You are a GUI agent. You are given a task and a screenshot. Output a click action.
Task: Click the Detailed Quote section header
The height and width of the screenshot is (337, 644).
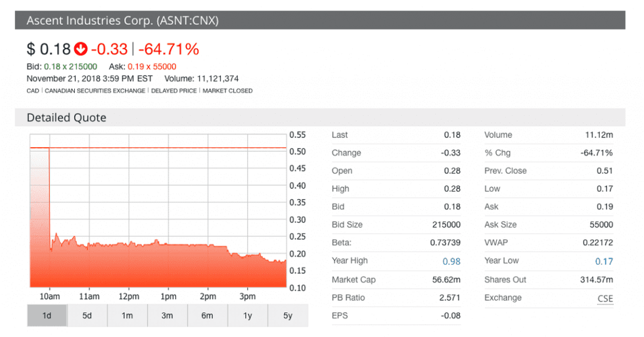(x=66, y=118)
